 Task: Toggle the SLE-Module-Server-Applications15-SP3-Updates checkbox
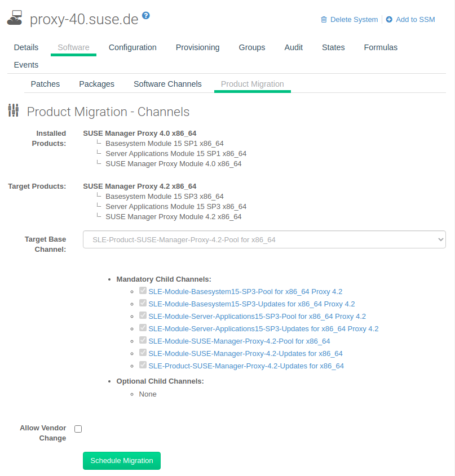coord(143,327)
